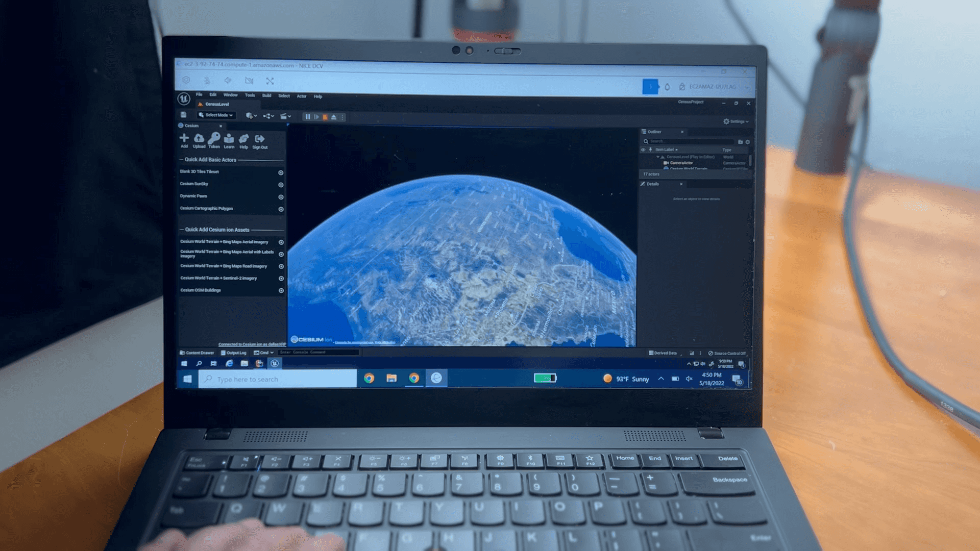The height and width of the screenshot is (551, 980).
Task: Open Derived Data menu
Action: coord(663,353)
